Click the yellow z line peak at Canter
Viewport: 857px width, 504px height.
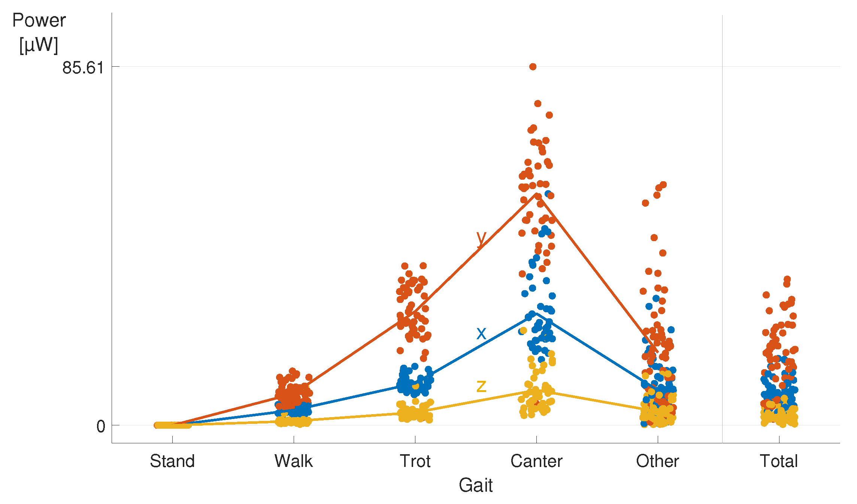(536, 390)
